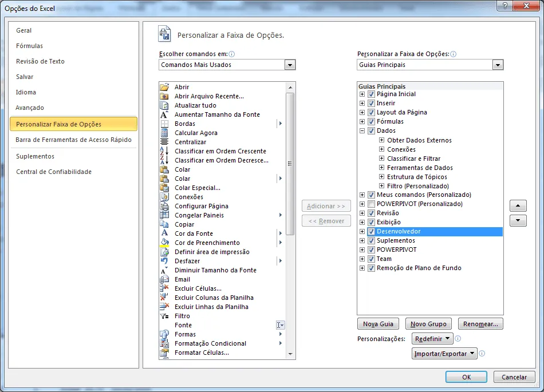Click the Cor de Preenchimento bucket icon

pyautogui.click(x=164, y=243)
